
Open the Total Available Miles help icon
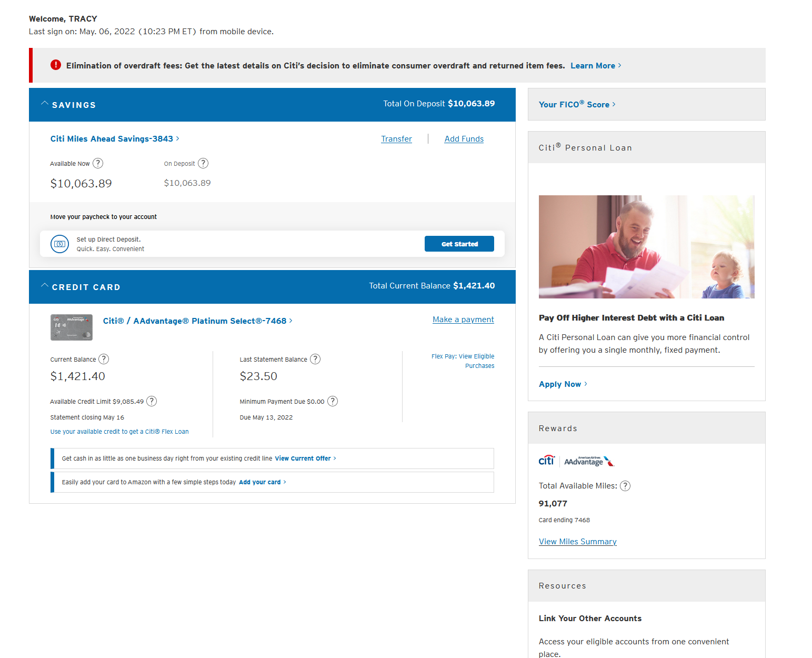(x=625, y=486)
